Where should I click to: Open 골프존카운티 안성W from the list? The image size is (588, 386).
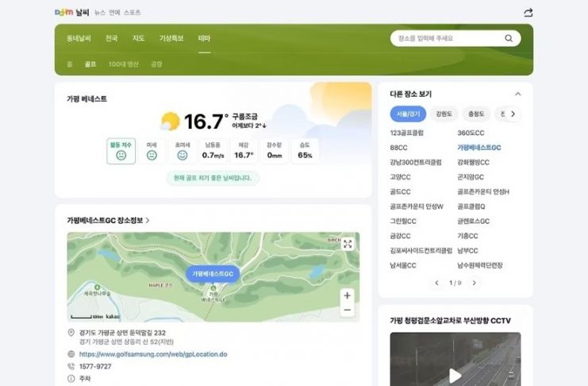[417, 207]
